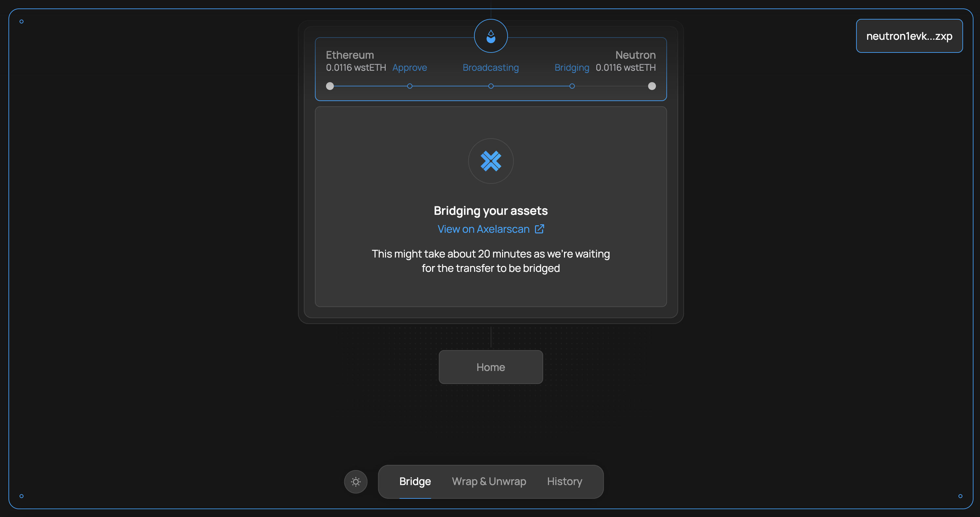The width and height of the screenshot is (980, 517).
Task: Toggle light theme with sun icon
Action: pyautogui.click(x=356, y=481)
